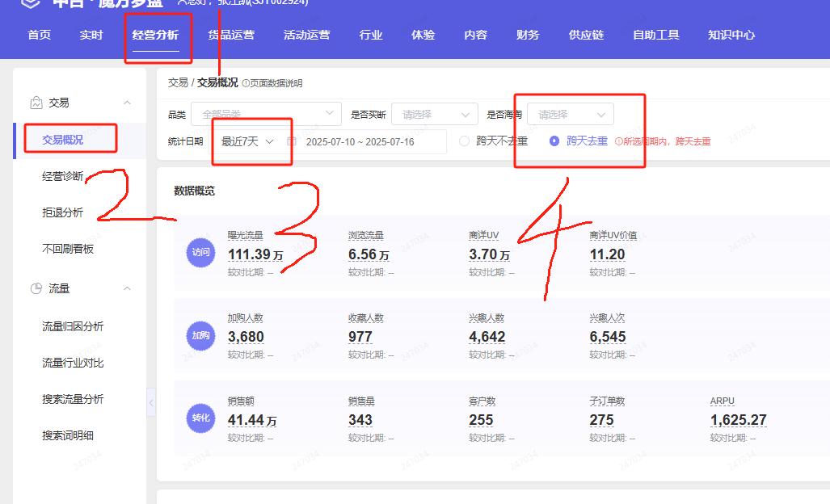Click the 流量 pie chart sidebar icon
830x504 pixels.
tap(36, 288)
